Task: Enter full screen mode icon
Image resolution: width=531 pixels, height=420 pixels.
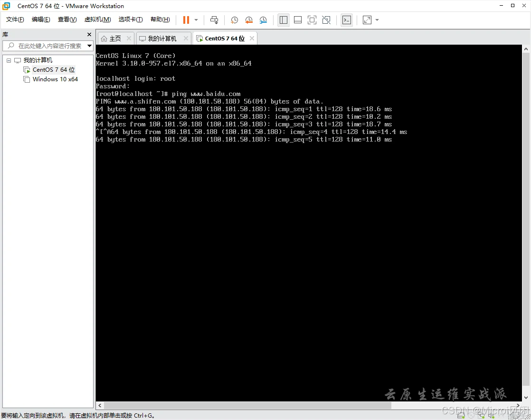Action: [x=312, y=20]
